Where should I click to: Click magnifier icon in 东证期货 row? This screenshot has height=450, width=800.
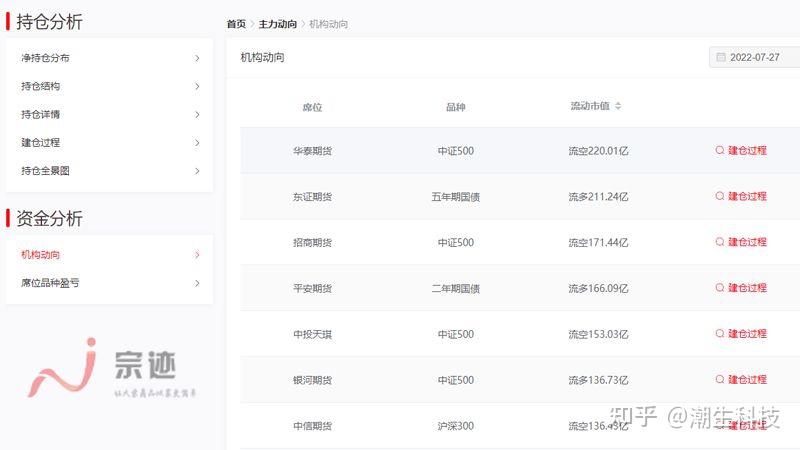point(720,196)
